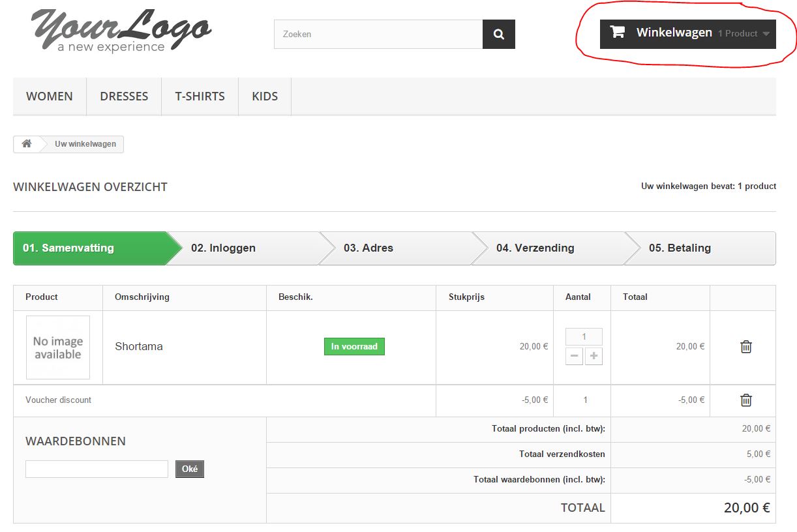Click the Uw winkelwagen bevat: 1 product text

709,186
